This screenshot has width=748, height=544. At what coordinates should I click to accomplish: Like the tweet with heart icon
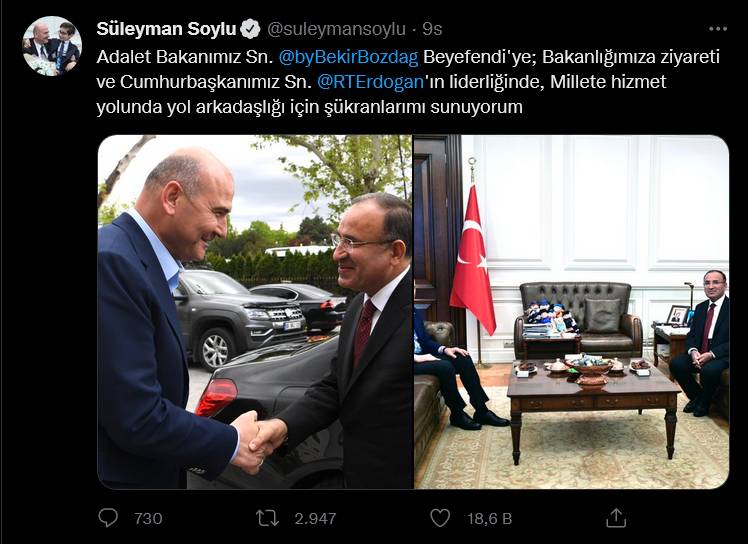(440, 518)
